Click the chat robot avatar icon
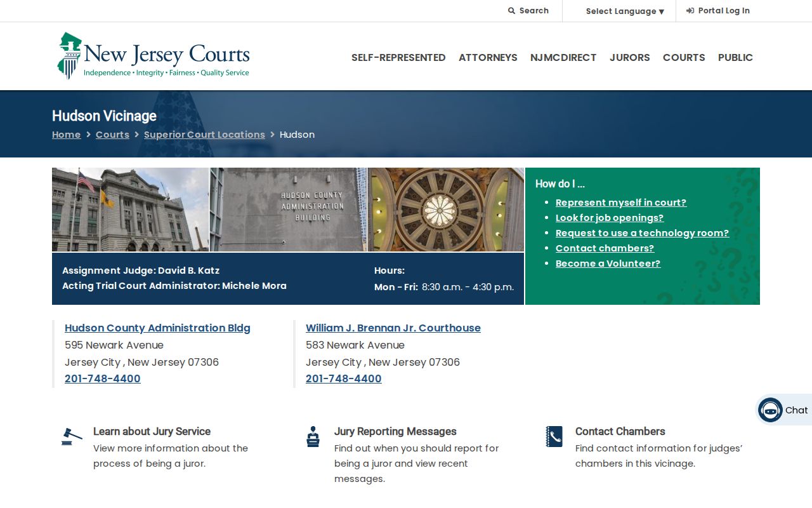The height and width of the screenshot is (508, 812). (770, 410)
